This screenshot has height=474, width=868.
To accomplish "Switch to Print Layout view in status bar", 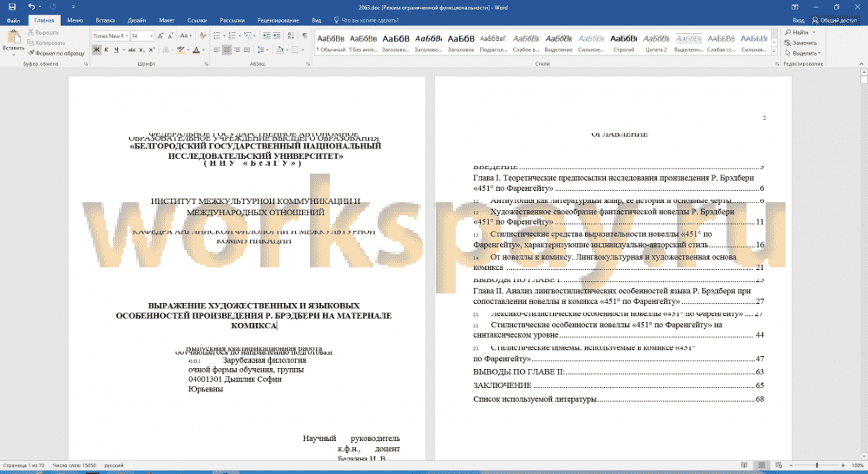I will pyautogui.click(x=762, y=465).
